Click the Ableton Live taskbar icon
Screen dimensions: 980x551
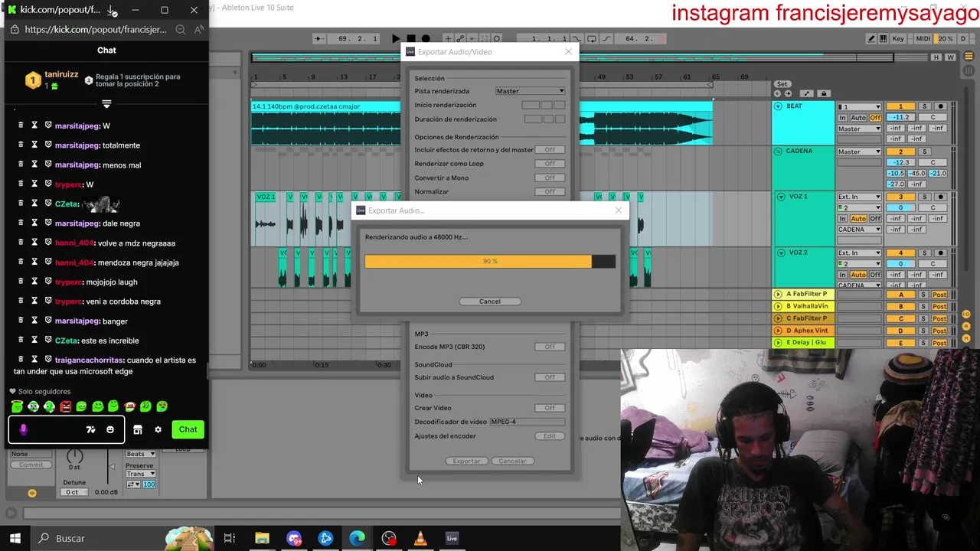tap(452, 538)
